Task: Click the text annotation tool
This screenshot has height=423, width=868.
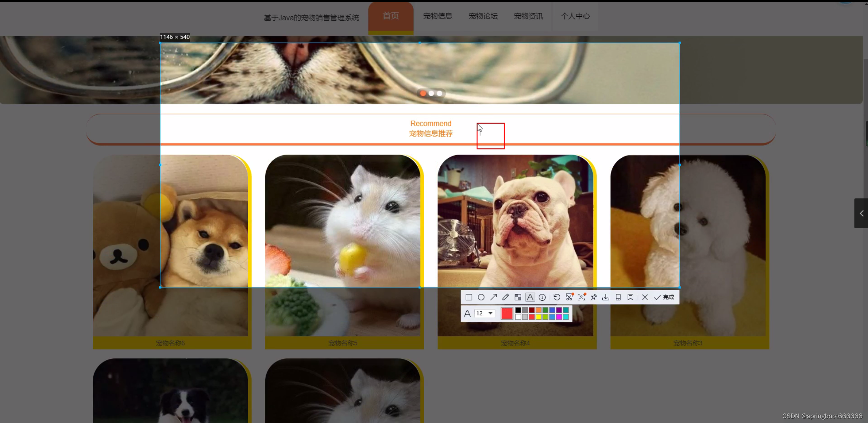Action: pos(530,297)
